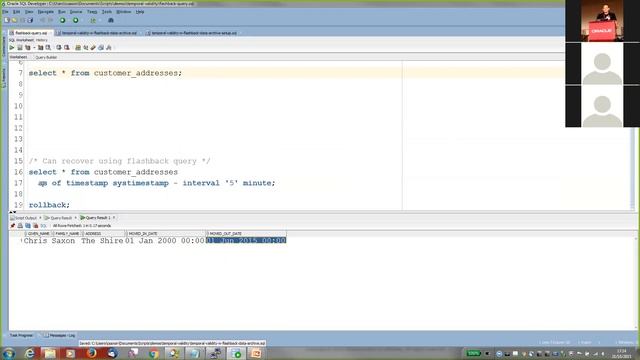Click the MOVED_OUT_DATE column header
This screenshot has height=360, width=640.
247,233
